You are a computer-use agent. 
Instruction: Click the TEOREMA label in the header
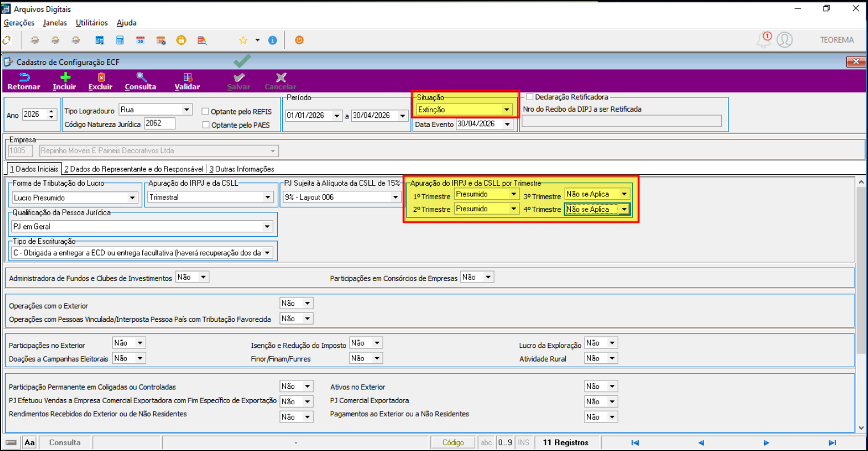[837, 40]
